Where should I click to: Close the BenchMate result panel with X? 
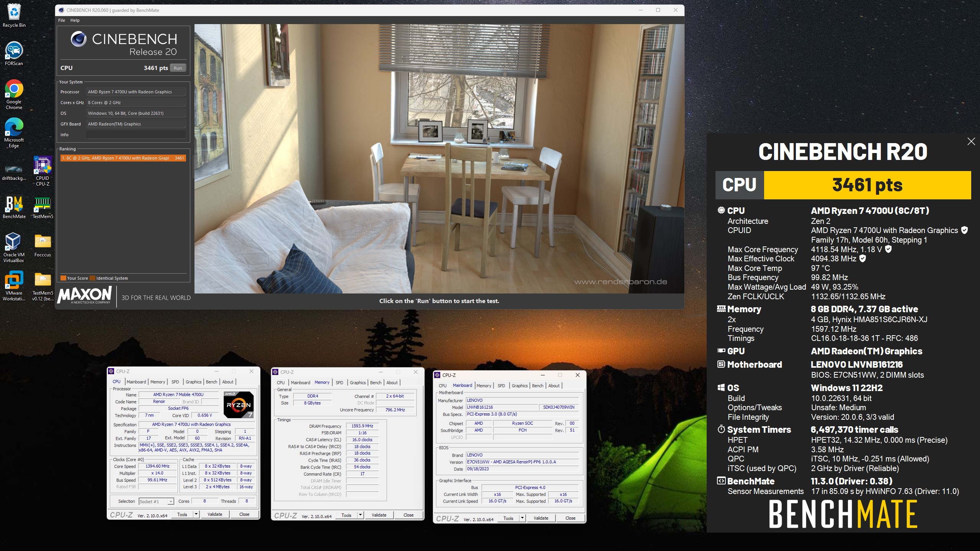(x=971, y=141)
